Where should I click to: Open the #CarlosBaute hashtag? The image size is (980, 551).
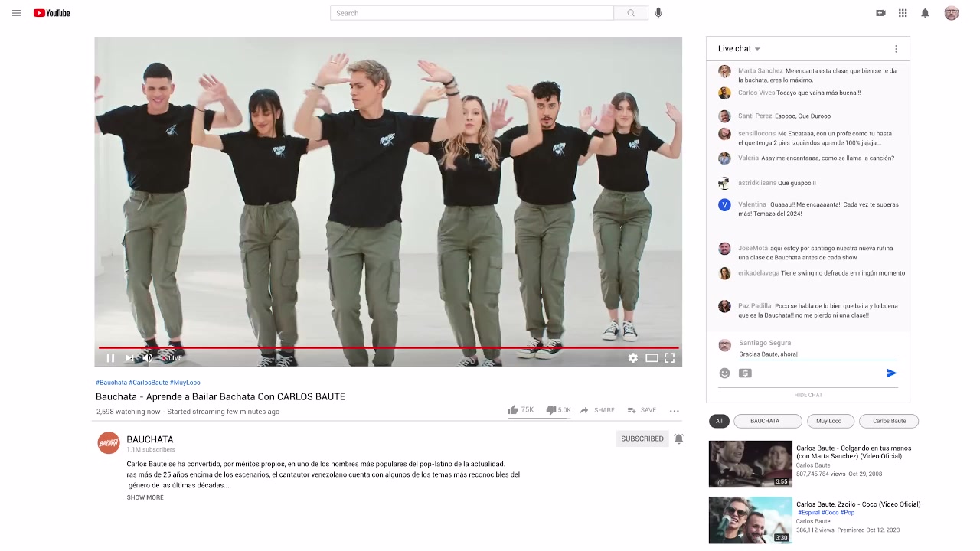(149, 383)
